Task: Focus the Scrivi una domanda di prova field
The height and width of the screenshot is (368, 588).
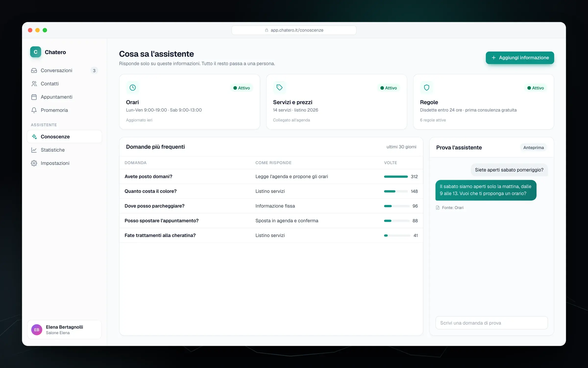Action: point(491,323)
